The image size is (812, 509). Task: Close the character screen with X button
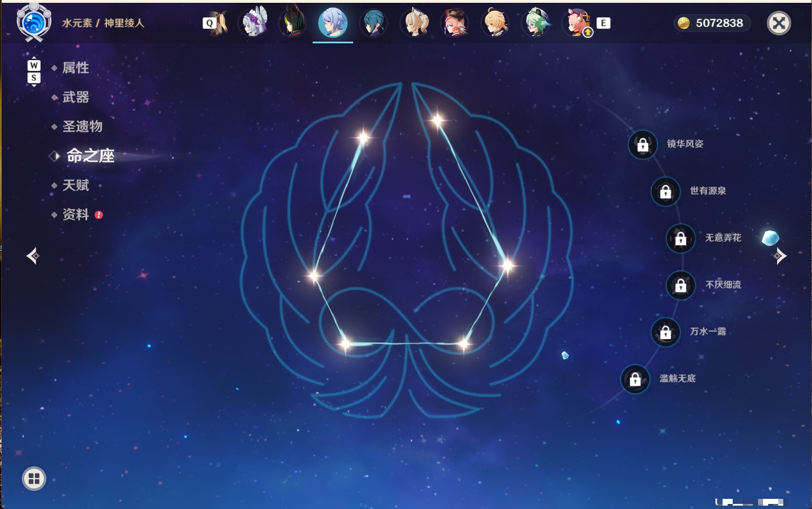(x=779, y=23)
